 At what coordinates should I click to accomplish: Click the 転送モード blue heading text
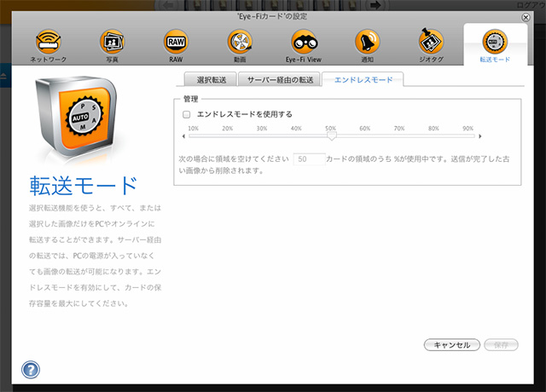pyautogui.click(x=84, y=186)
